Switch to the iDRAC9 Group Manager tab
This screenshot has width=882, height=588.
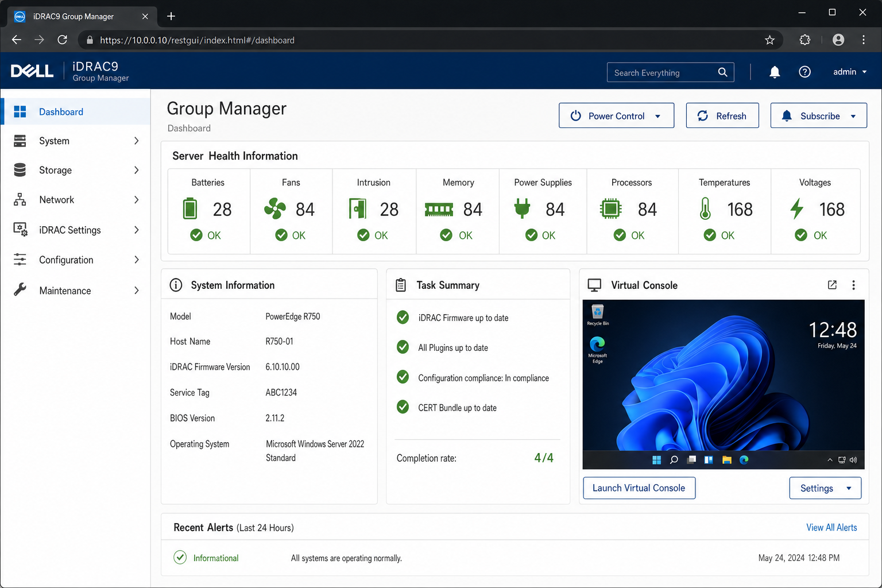(81, 16)
